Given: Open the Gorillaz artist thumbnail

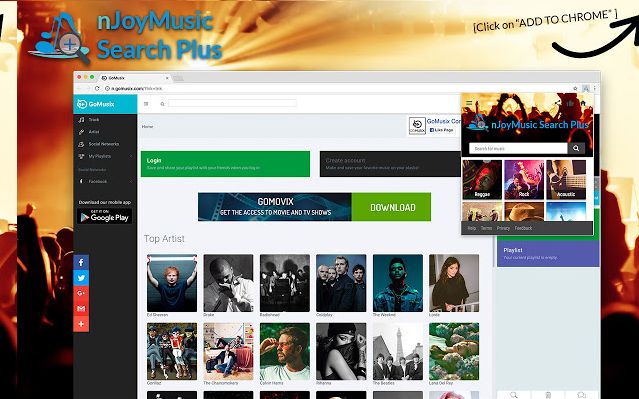Looking at the screenshot, I should pos(172,351).
